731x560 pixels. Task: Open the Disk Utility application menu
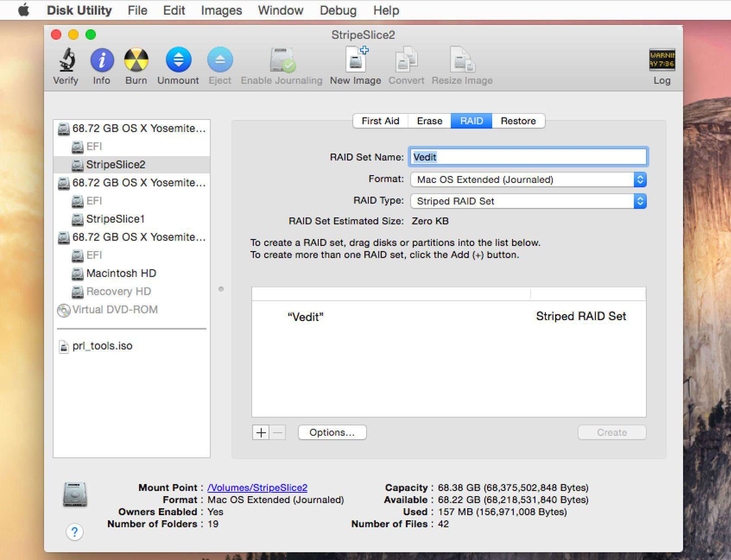79,10
